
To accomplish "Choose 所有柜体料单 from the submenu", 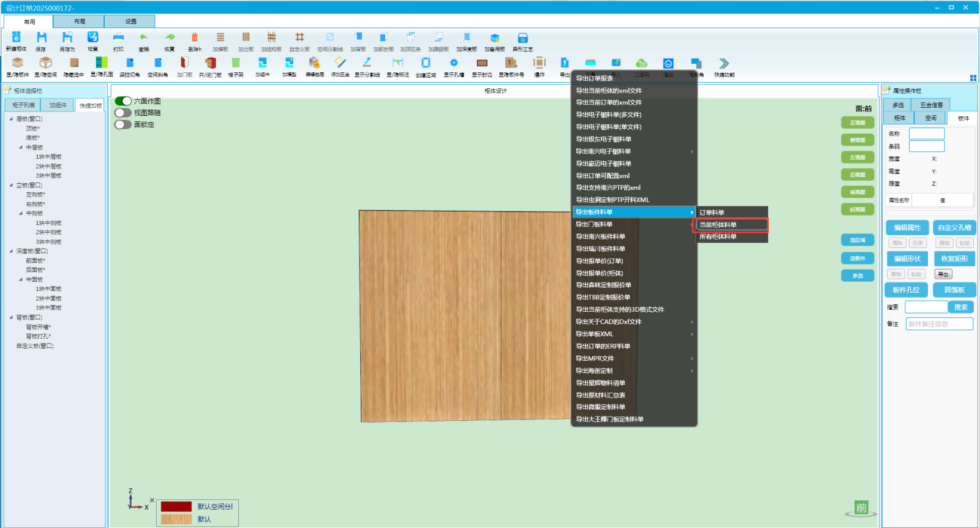I will [731, 236].
